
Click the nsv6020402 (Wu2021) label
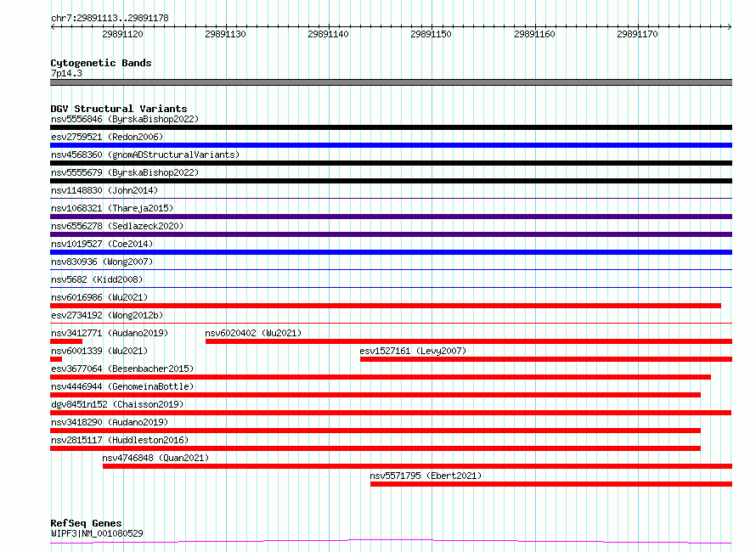pos(253,333)
